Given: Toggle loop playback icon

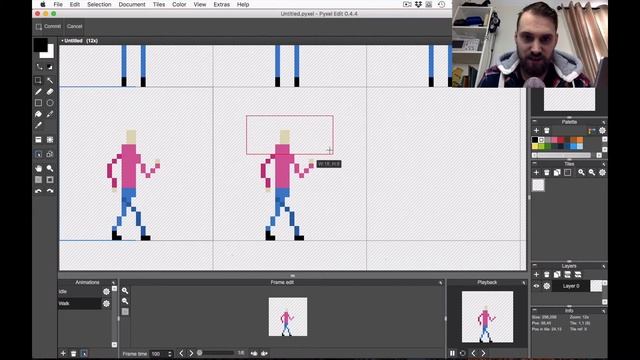Looking at the screenshot, I should 462,353.
